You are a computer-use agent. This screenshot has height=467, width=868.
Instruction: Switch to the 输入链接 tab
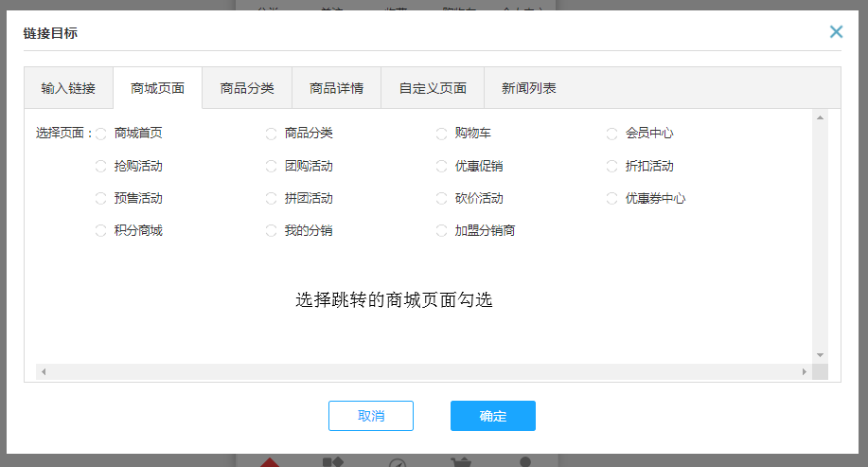tap(68, 88)
